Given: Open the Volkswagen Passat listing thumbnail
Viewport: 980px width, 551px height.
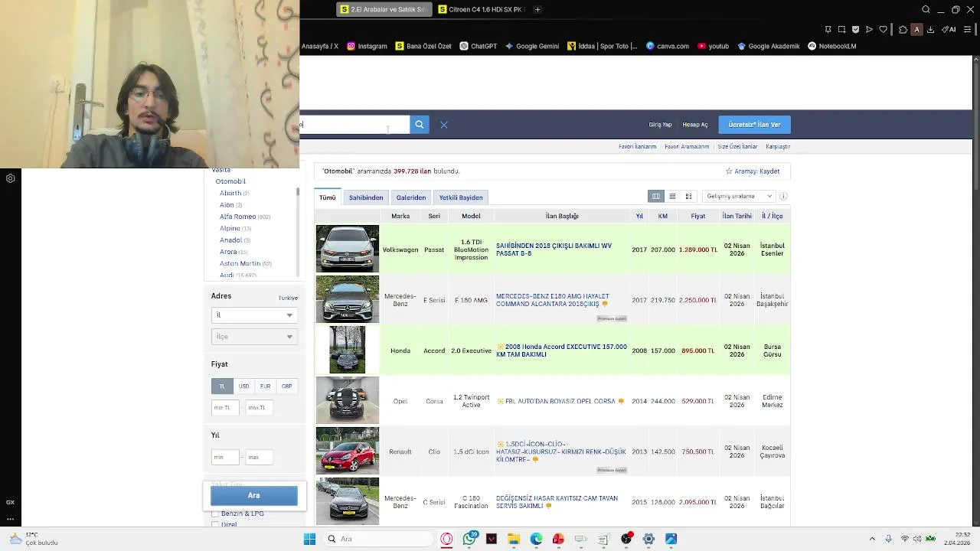Looking at the screenshot, I should (x=348, y=249).
